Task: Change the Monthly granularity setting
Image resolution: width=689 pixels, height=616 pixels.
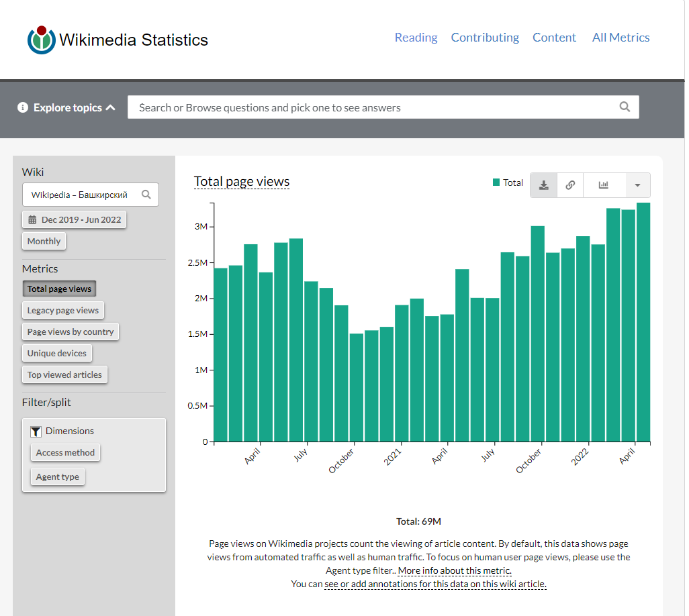Action: click(x=44, y=241)
